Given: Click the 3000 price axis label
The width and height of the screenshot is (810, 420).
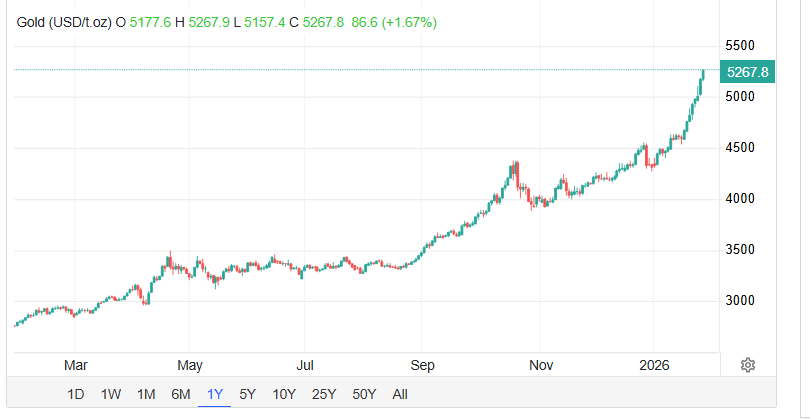Looking at the screenshot, I should [x=740, y=301].
